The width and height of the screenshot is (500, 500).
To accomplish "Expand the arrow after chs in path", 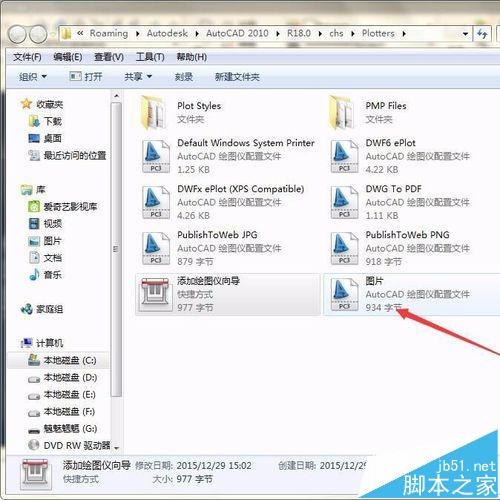I will [353, 34].
